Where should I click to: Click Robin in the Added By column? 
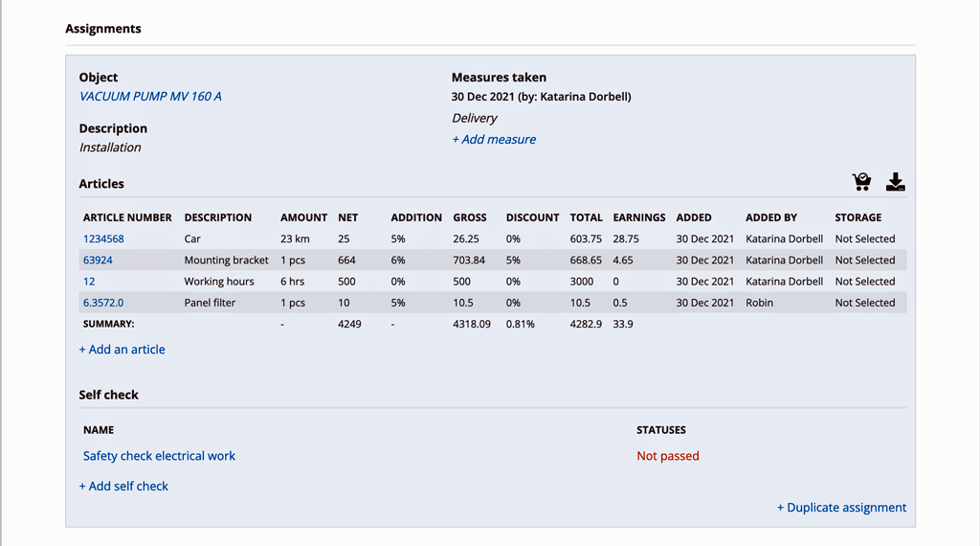pos(759,303)
